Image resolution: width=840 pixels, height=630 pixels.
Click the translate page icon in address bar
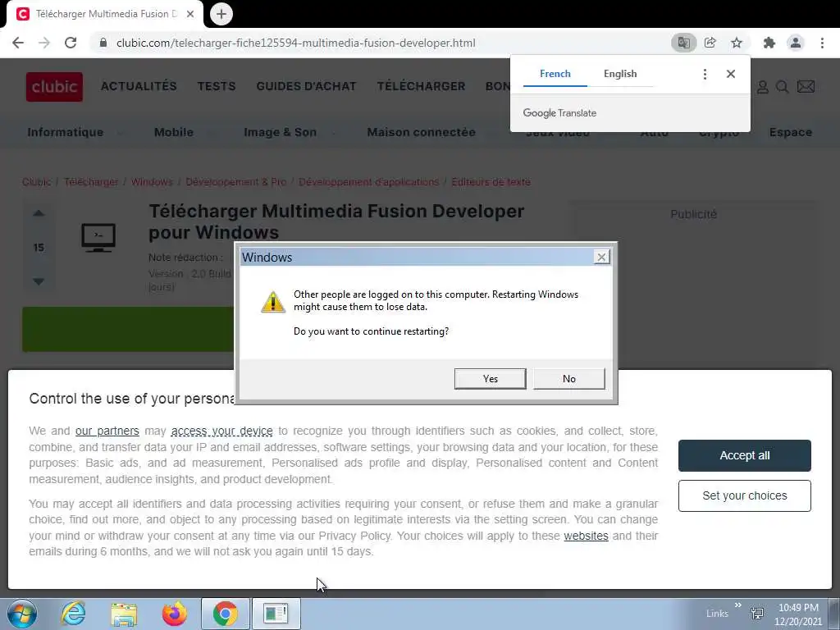coord(683,43)
